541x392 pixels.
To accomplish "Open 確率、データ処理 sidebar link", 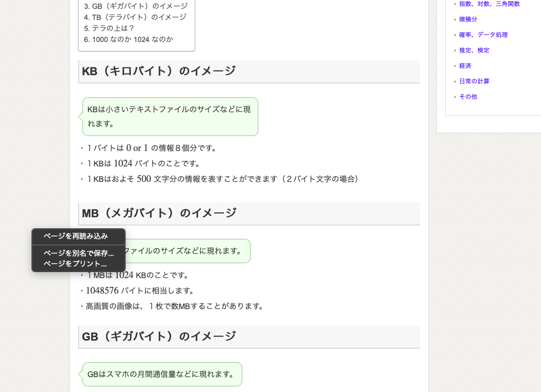I will pyautogui.click(x=483, y=35).
